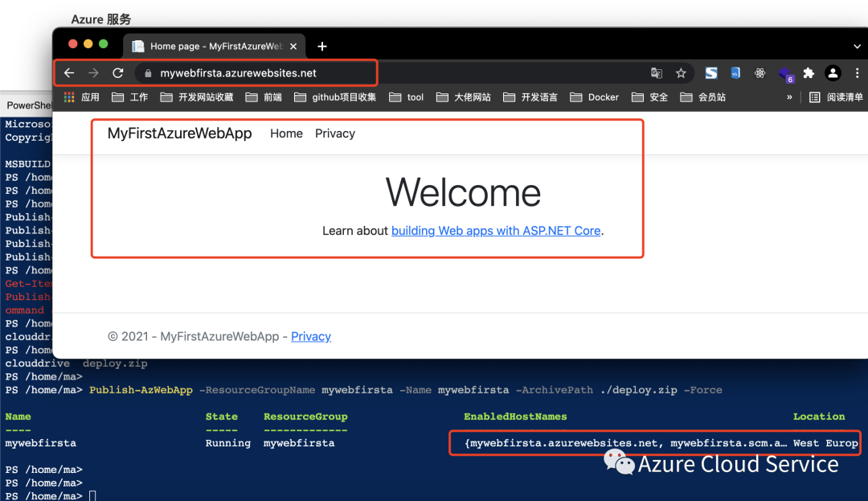868x501 pixels.
Task: Go to Home in the site navbar
Action: point(286,133)
